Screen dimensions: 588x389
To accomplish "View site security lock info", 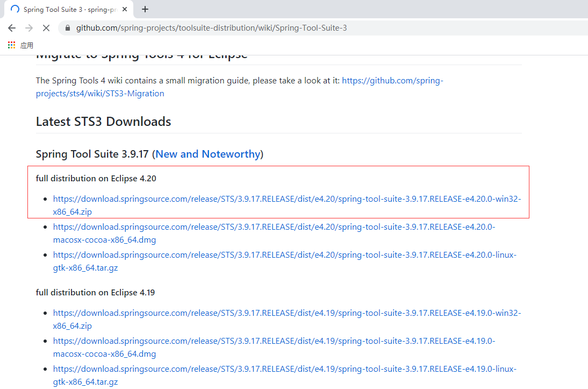I will (x=68, y=28).
